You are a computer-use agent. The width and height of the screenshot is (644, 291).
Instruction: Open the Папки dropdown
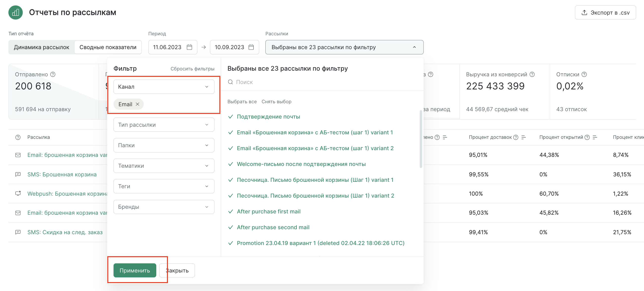click(x=164, y=145)
